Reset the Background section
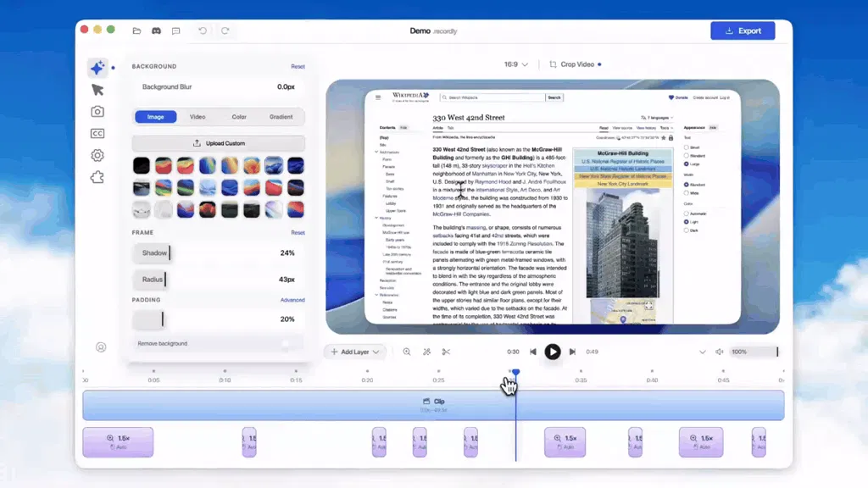Viewport: 868px width, 488px height. [x=298, y=66]
